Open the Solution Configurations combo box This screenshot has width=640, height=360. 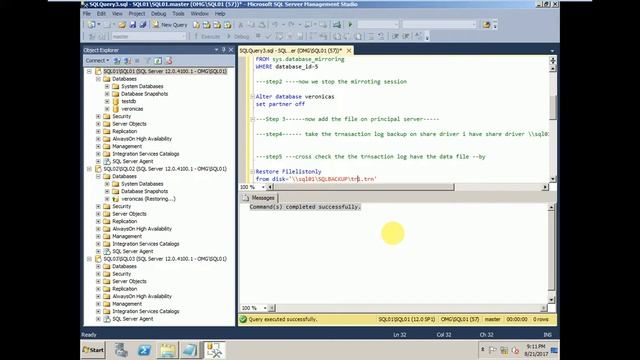[x=378, y=25]
